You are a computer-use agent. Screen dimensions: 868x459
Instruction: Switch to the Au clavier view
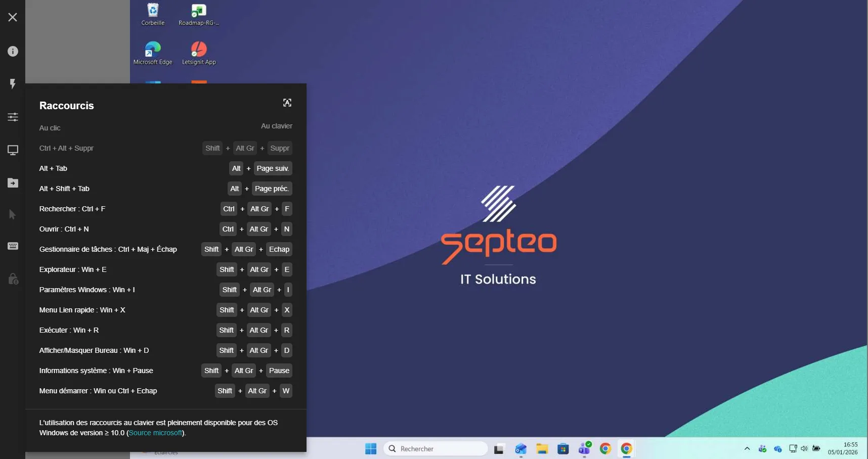276,126
